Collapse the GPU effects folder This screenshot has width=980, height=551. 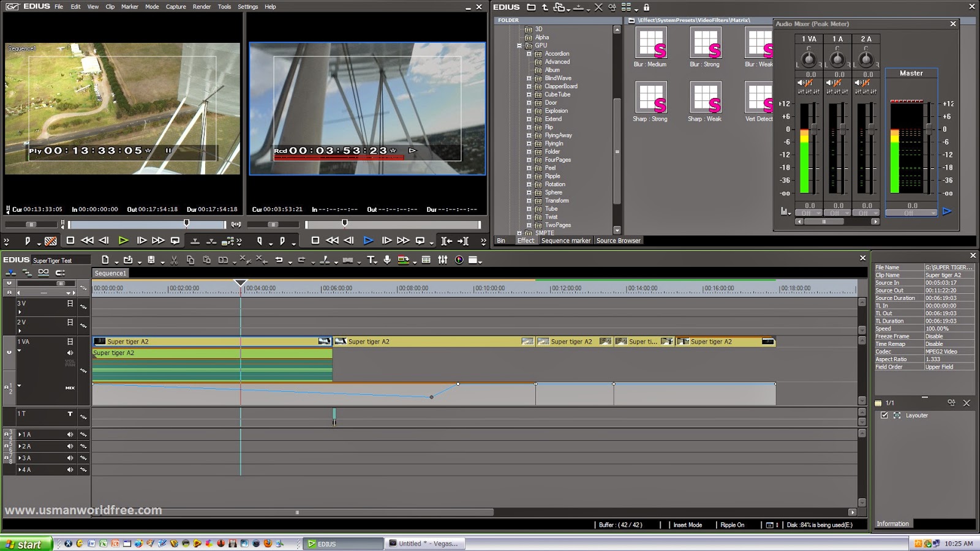point(519,45)
